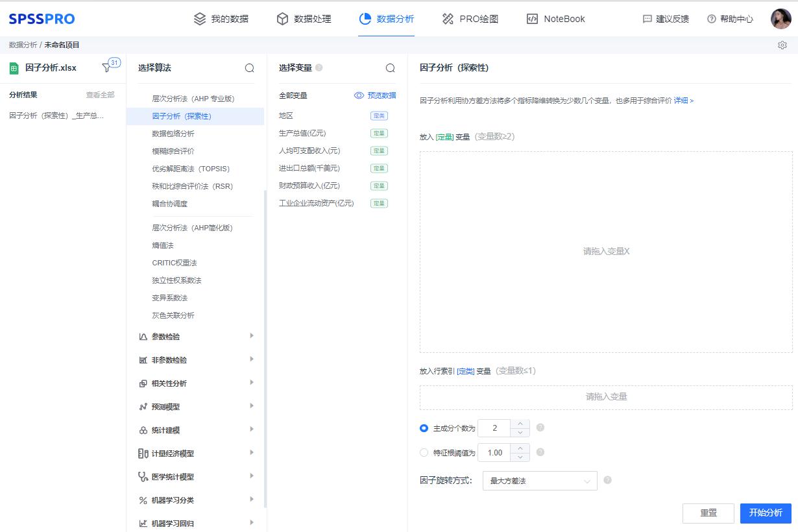
Task: Increase the 主成分个数 value with up arrow
Action: [520, 424]
